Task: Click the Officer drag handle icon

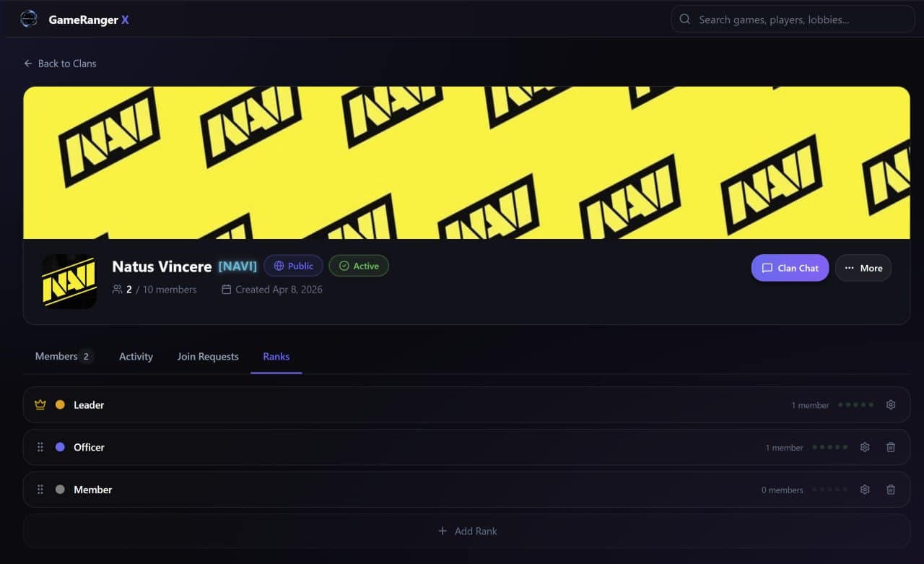Action: tap(40, 447)
